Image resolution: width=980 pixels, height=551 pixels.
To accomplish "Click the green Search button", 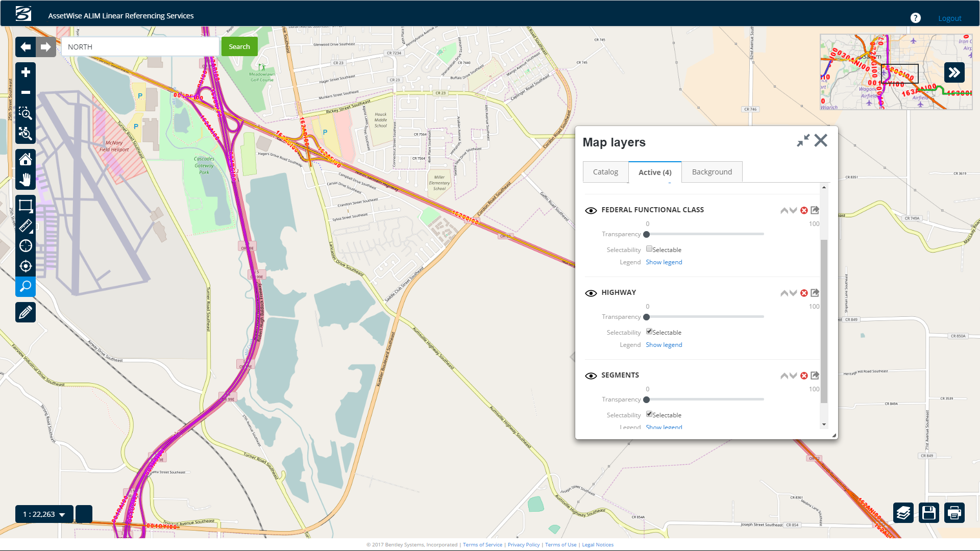I will tap(239, 46).
